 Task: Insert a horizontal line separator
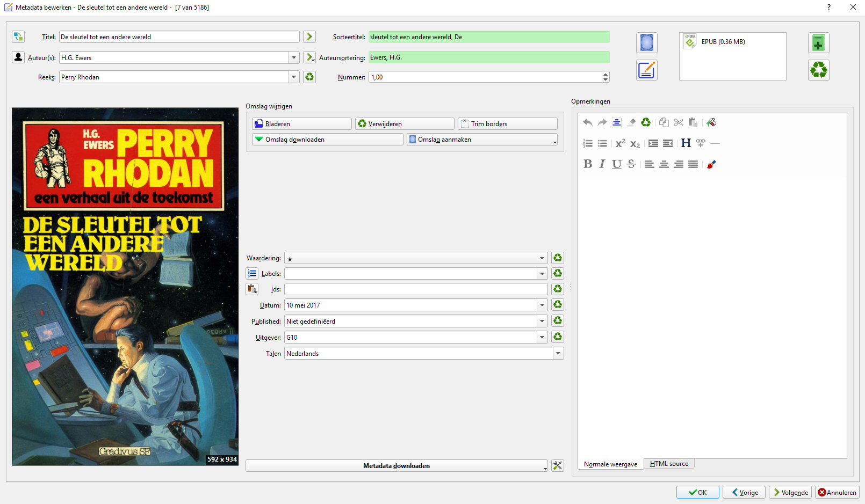[715, 143]
